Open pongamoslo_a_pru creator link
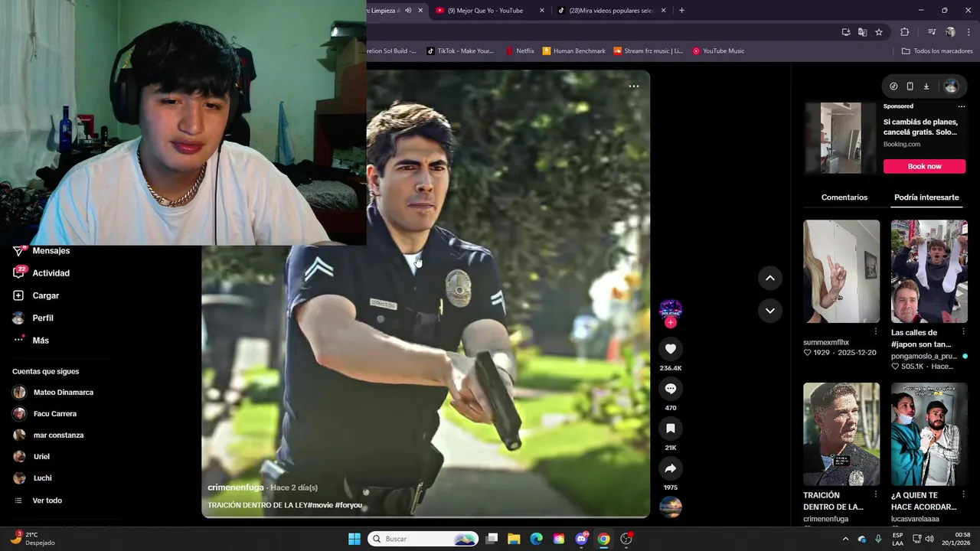The image size is (980, 551). point(924,357)
